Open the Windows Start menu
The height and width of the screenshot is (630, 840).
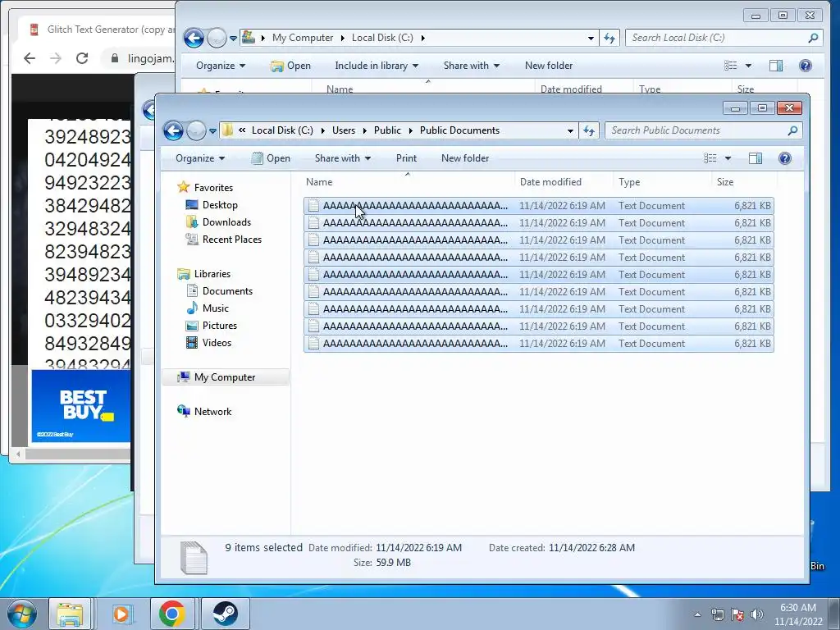click(x=21, y=614)
